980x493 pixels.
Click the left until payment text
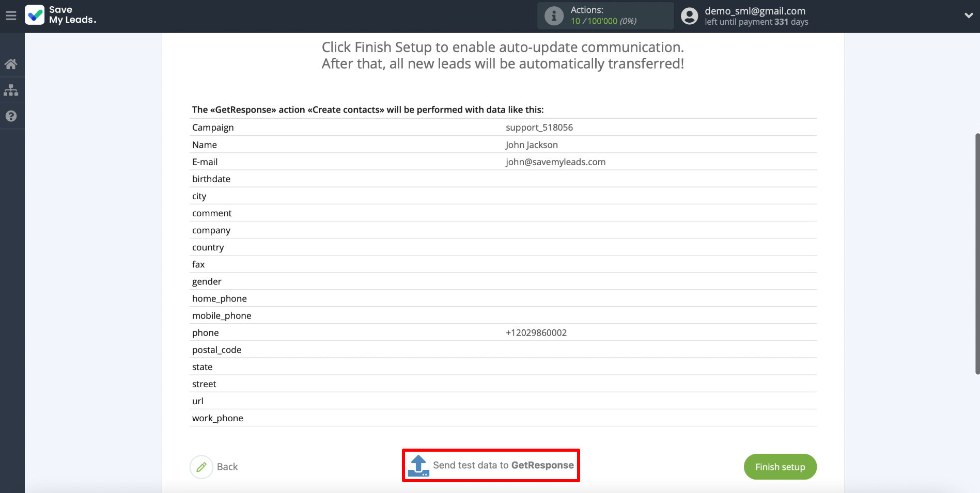[x=756, y=22]
